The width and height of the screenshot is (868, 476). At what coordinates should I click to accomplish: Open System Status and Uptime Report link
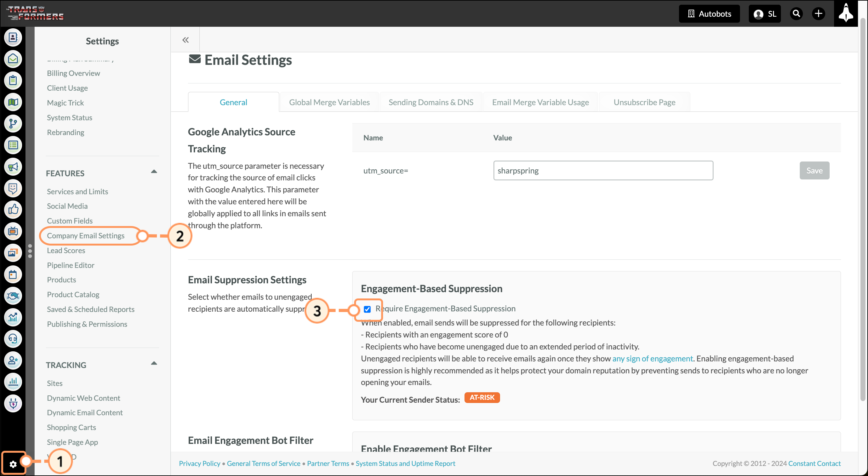click(405, 463)
